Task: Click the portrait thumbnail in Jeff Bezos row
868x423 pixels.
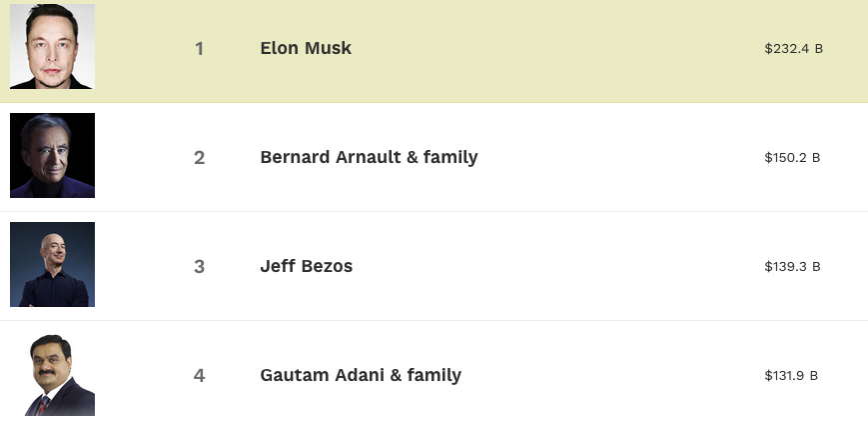Action: pyautogui.click(x=52, y=265)
